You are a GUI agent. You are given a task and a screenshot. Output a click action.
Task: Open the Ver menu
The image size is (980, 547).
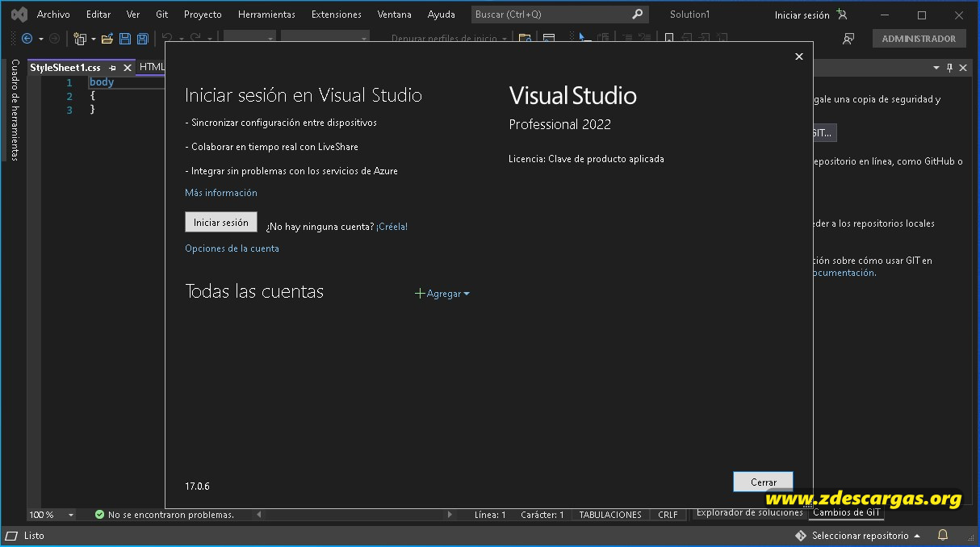[133, 15]
